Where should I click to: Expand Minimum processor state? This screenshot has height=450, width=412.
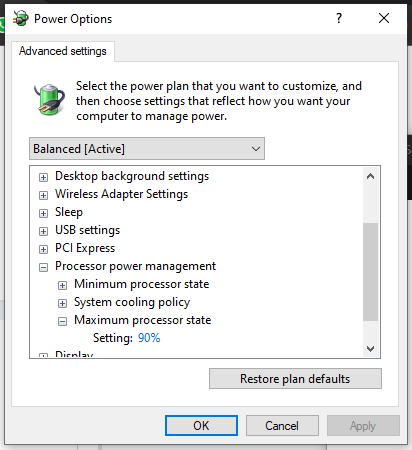62,285
